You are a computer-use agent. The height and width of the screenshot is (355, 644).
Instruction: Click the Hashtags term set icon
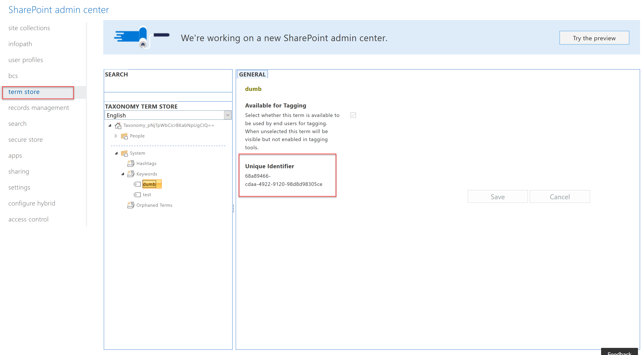point(131,163)
